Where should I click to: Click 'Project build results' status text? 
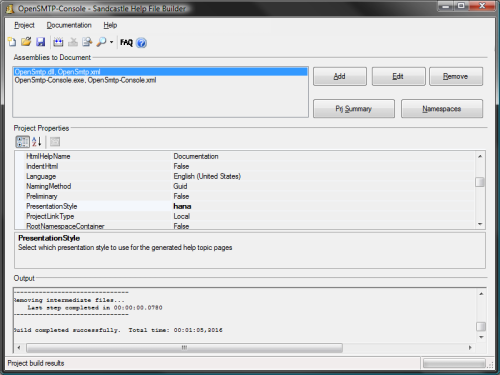(36, 363)
